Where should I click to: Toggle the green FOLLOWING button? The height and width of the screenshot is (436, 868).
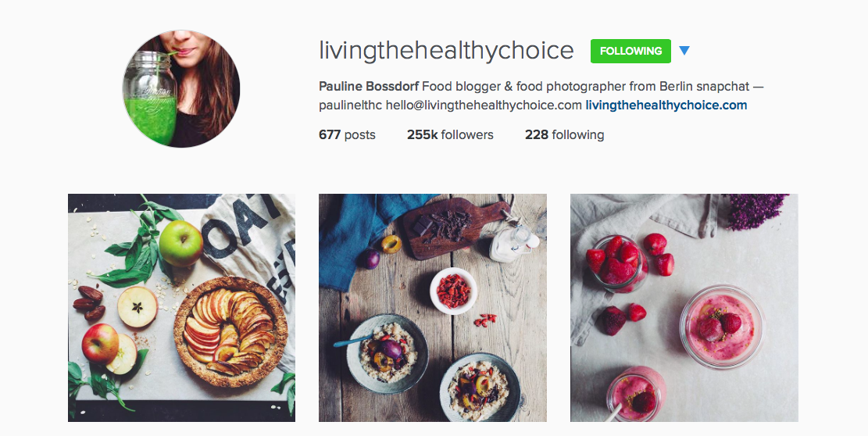[630, 51]
